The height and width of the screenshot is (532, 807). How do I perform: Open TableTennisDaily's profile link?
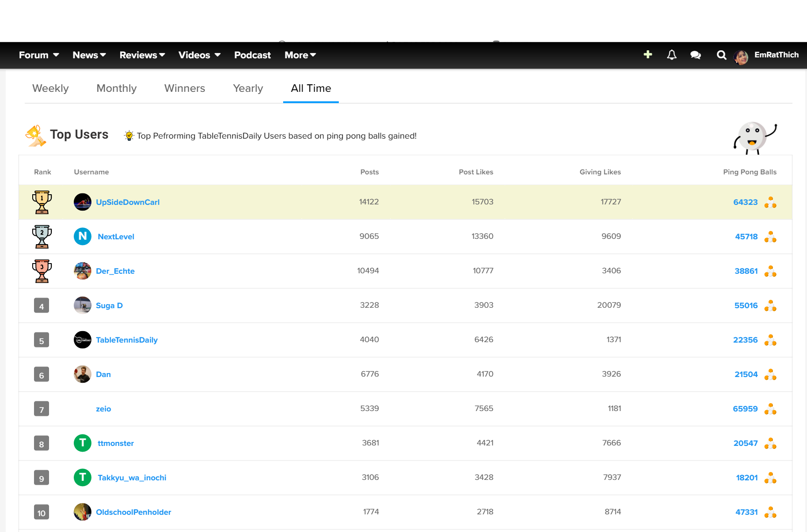point(127,340)
